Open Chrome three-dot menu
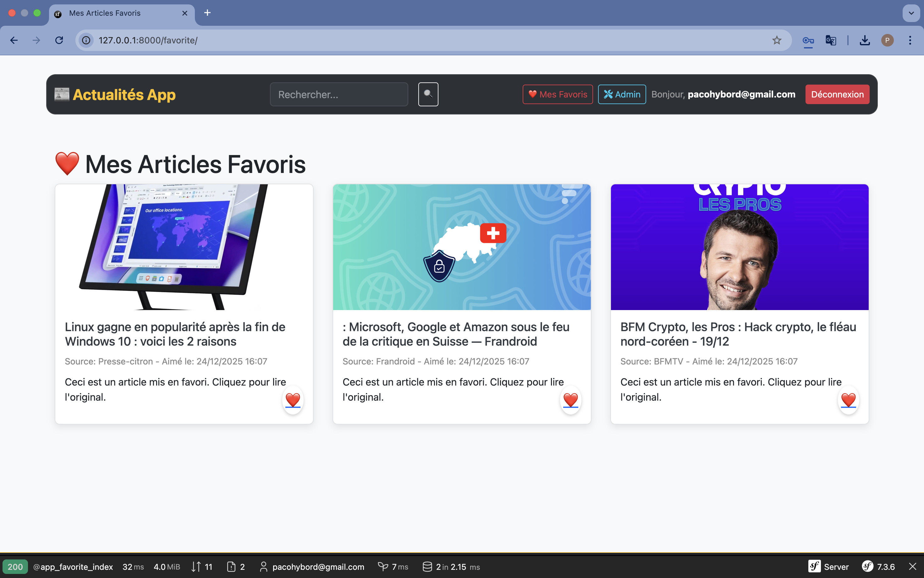 point(910,40)
